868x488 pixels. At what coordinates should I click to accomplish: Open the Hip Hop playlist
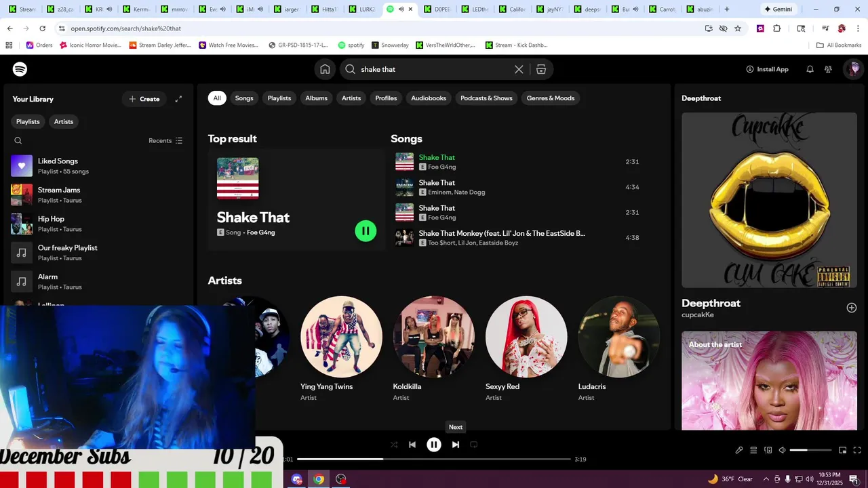pos(97,224)
